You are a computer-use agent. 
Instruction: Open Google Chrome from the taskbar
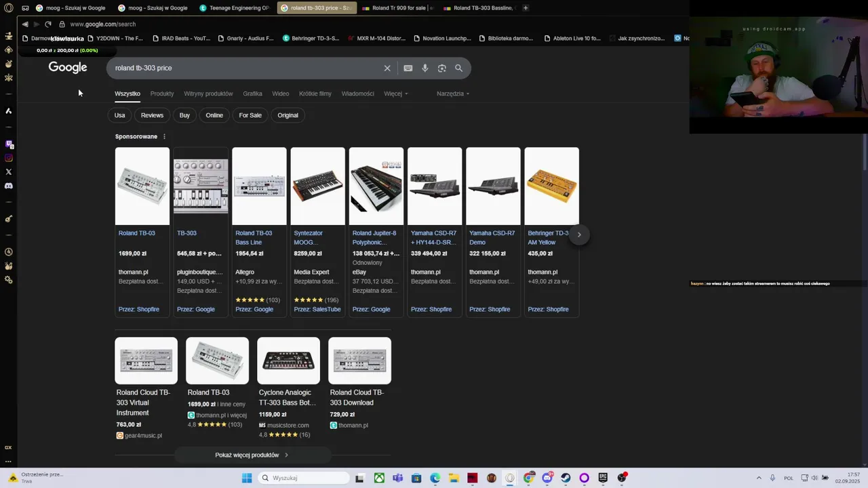pyautogui.click(x=528, y=478)
